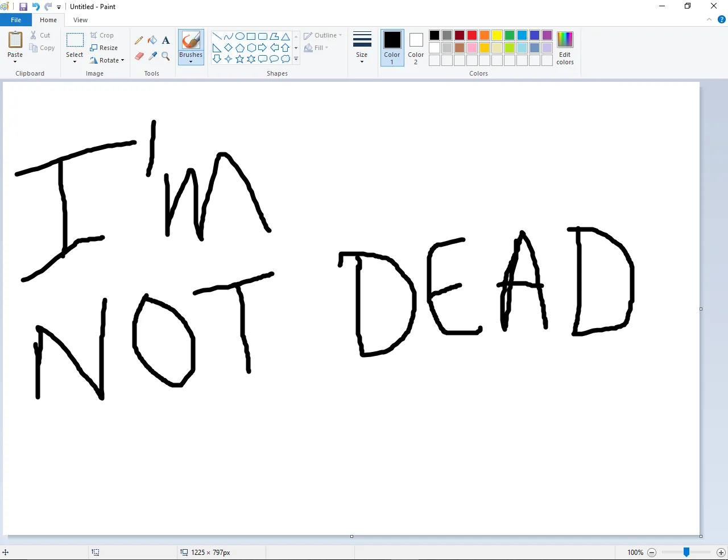Select the Text tool
The width and height of the screenshot is (728, 560).
click(166, 40)
